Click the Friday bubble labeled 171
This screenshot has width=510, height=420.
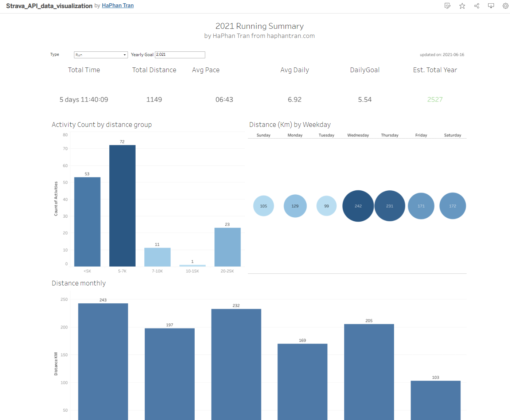click(421, 206)
